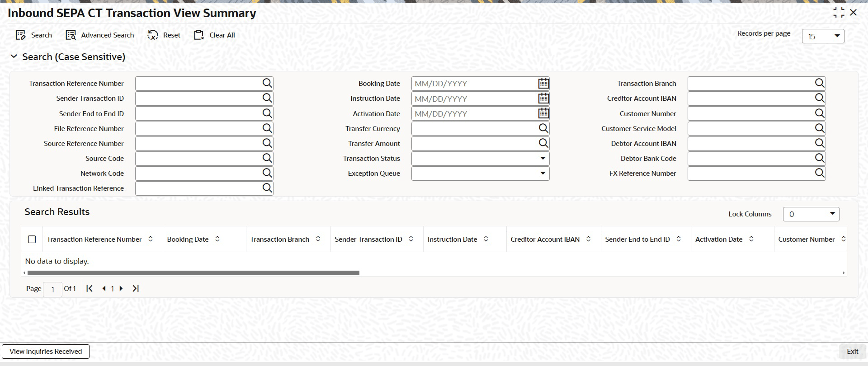Open the Transaction Status dropdown
Screen dimensions: 868x366
coord(480,158)
